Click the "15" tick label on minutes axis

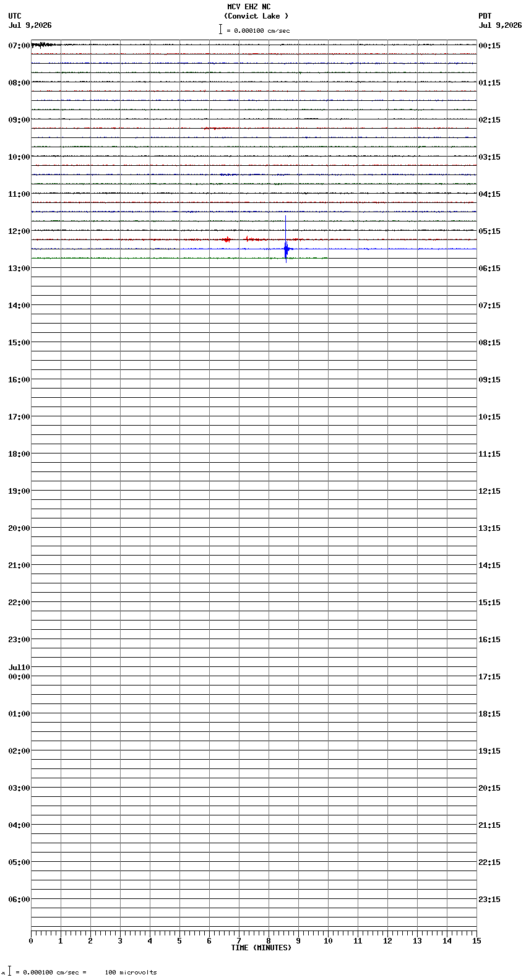[476, 941]
